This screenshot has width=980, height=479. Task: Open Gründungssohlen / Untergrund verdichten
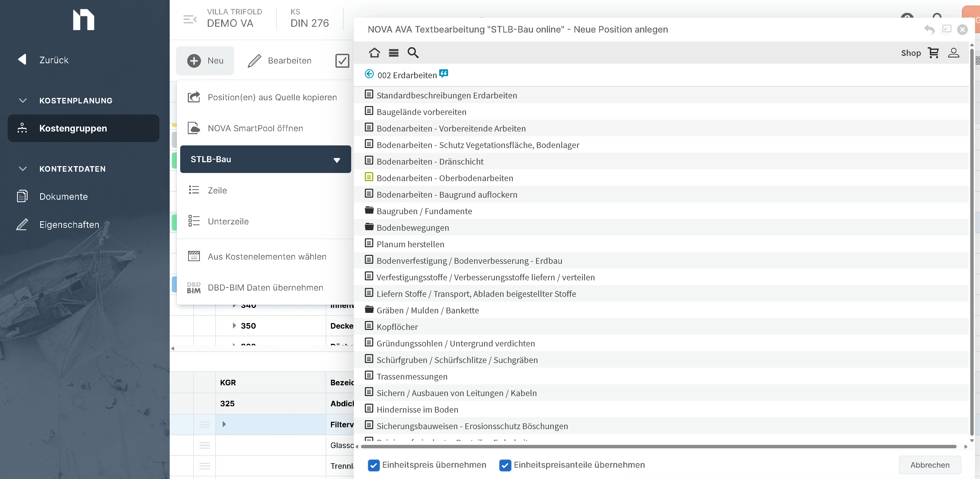pyautogui.click(x=455, y=344)
